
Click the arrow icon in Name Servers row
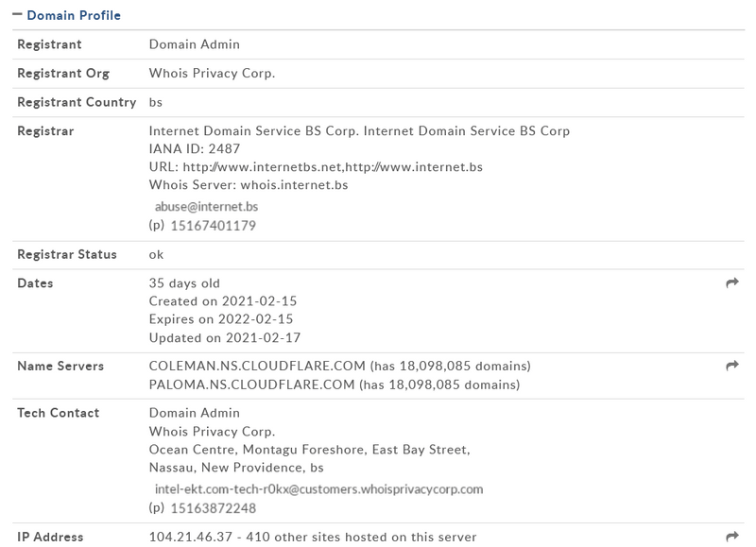(x=731, y=366)
